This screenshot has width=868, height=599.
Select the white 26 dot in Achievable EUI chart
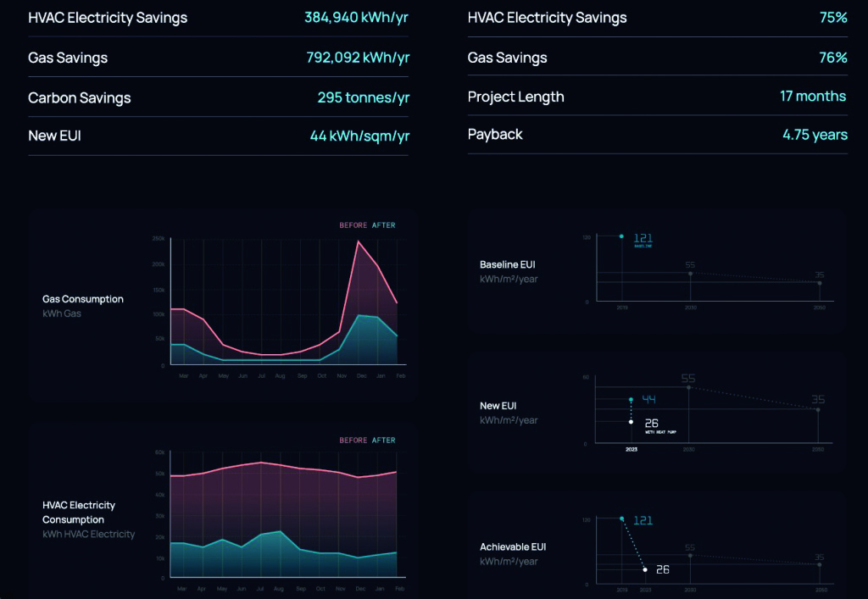(645, 569)
